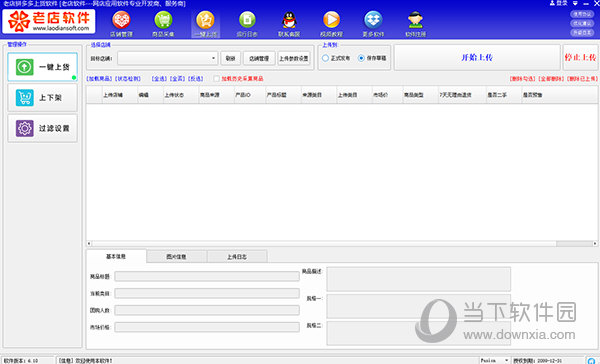Click the [全选] link

click(x=158, y=79)
